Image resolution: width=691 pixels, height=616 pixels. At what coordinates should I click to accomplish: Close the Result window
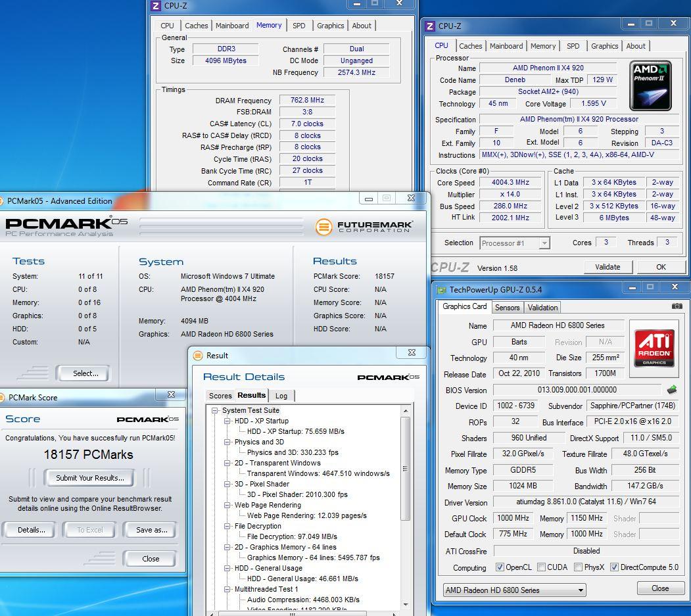coord(412,352)
